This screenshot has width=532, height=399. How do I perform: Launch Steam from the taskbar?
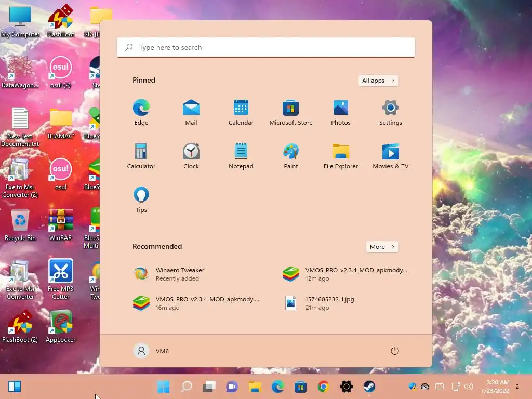369,387
